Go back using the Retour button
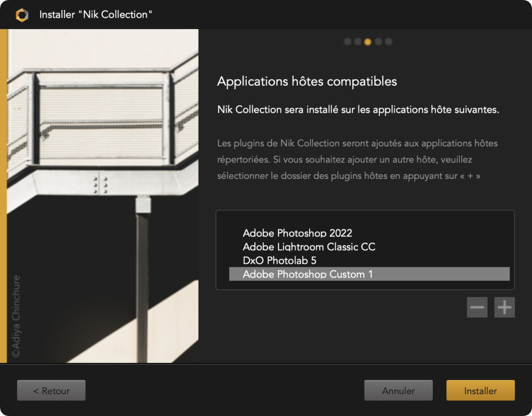The width and height of the screenshot is (532, 416). click(x=51, y=391)
